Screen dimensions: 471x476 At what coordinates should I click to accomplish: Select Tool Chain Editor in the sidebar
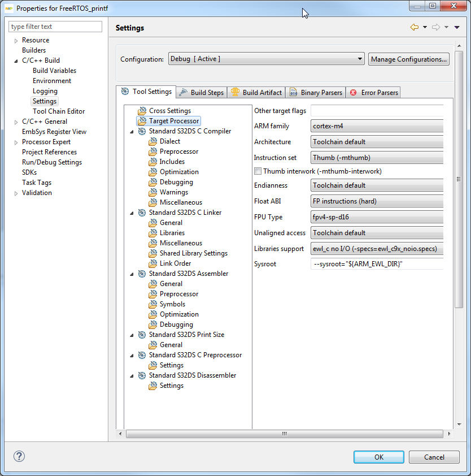pos(59,111)
